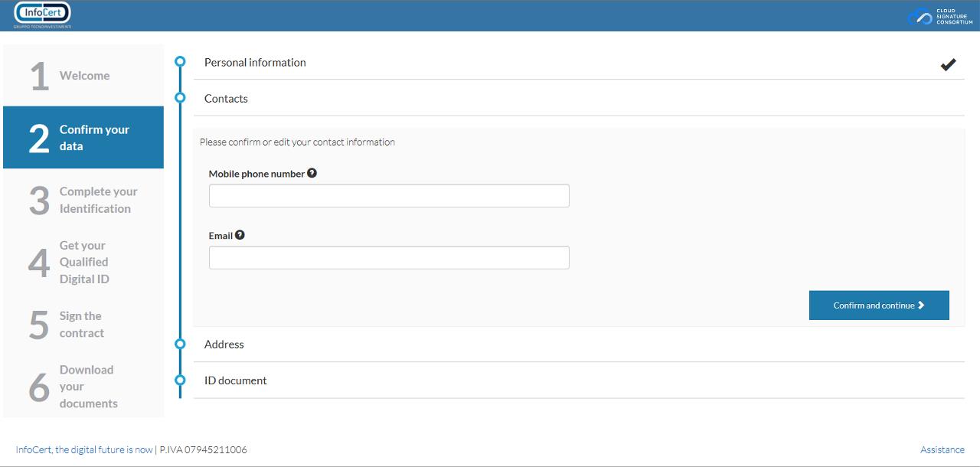Go to step 1 Welcome
This screenshot has height=467, width=980.
tap(83, 75)
